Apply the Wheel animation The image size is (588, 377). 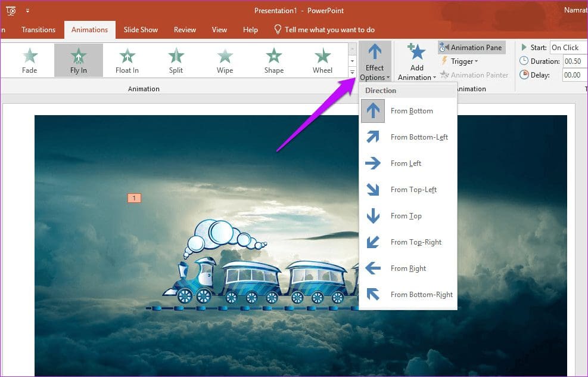pyautogui.click(x=322, y=60)
